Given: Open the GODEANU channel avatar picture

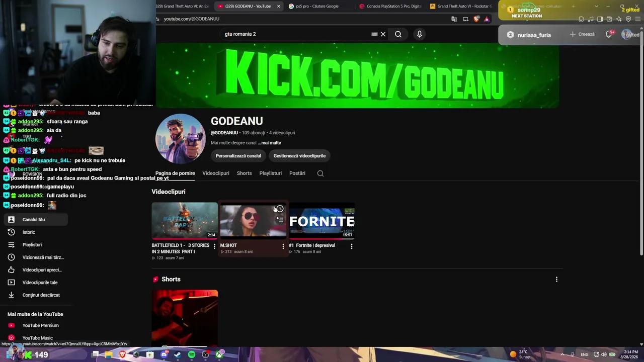Looking at the screenshot, I should point(180,139).
